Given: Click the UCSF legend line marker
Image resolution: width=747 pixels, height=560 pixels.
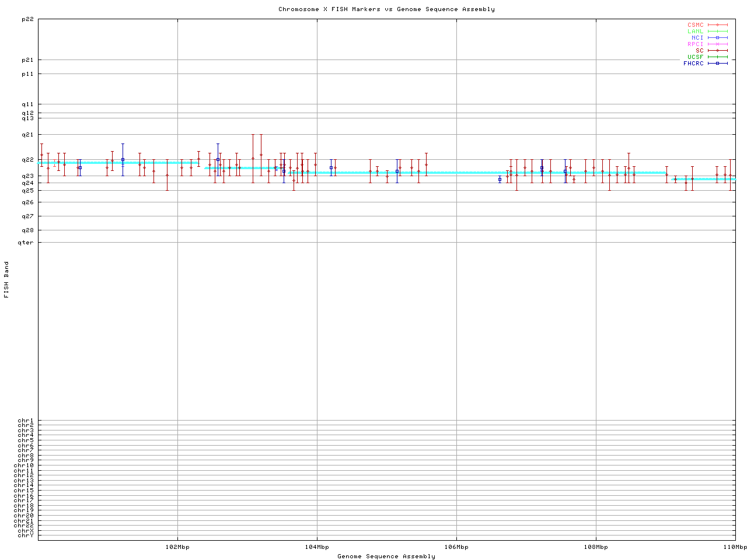Looking at the screenshot, I should [x=717, y=57].
